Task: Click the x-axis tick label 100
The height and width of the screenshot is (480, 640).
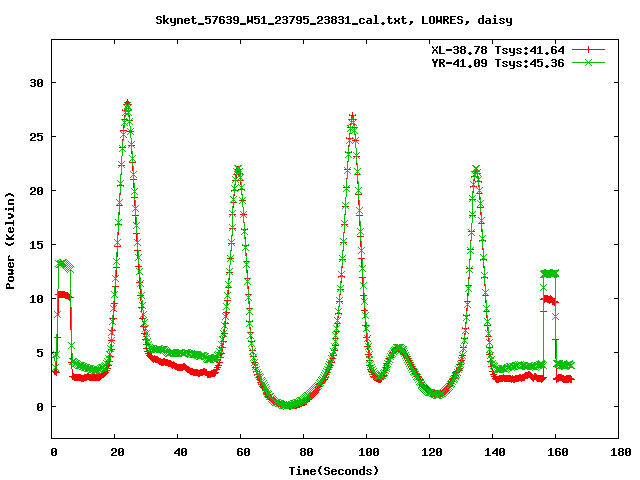Action: pyautogui.click(x=369, y=452)
